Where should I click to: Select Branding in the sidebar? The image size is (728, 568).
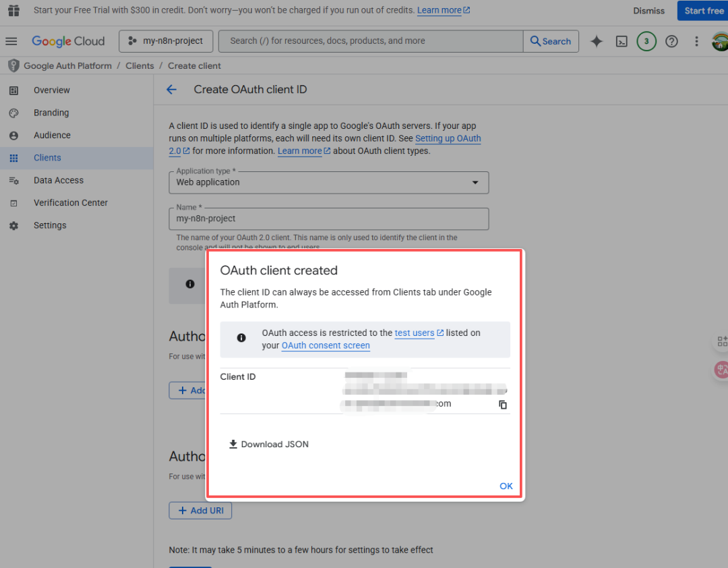click(x=51, y=113)
